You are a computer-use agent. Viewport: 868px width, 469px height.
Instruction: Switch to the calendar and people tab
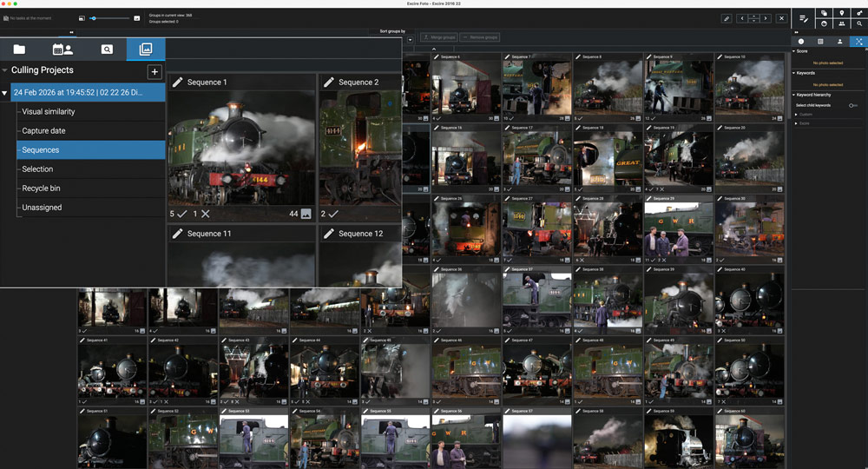(62, 50)
